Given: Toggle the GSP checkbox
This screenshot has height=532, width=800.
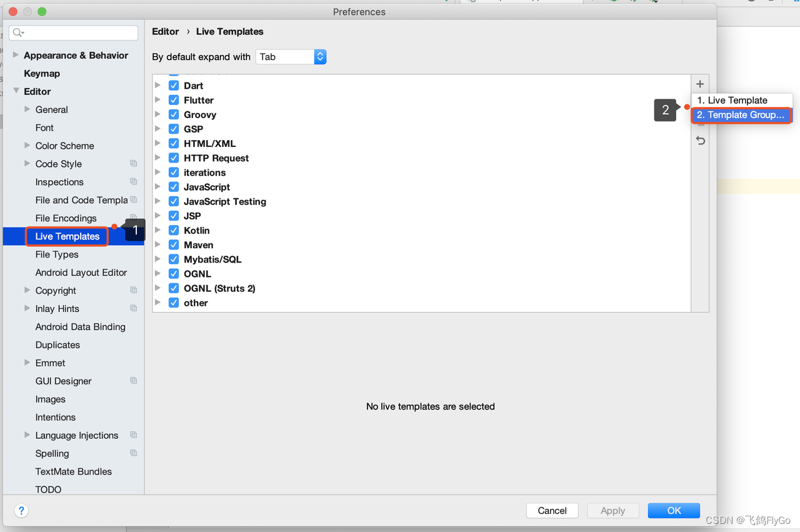Looking at the screenshot, I should [174, 129].
